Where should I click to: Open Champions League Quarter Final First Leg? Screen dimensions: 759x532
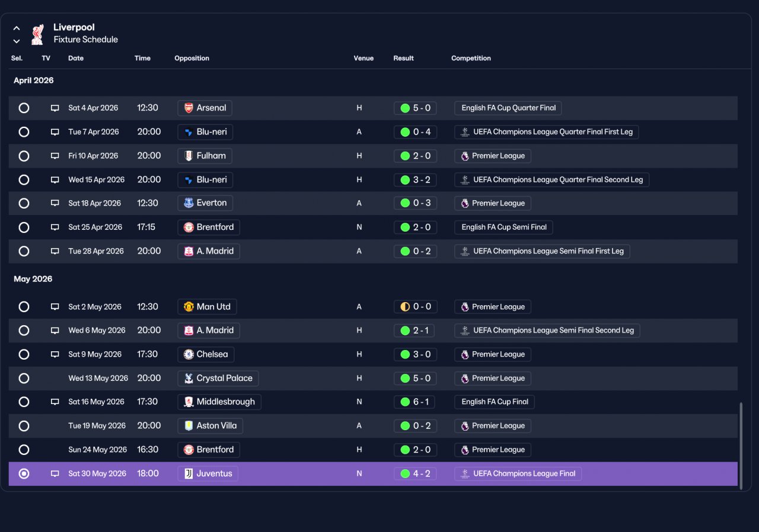point(547,132)
